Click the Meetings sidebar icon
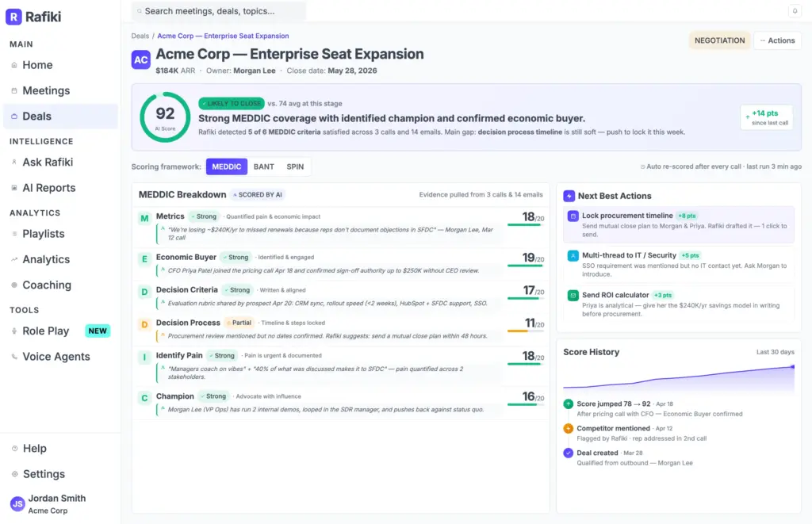This screenshot has height=524, width=812. (14, 90)
